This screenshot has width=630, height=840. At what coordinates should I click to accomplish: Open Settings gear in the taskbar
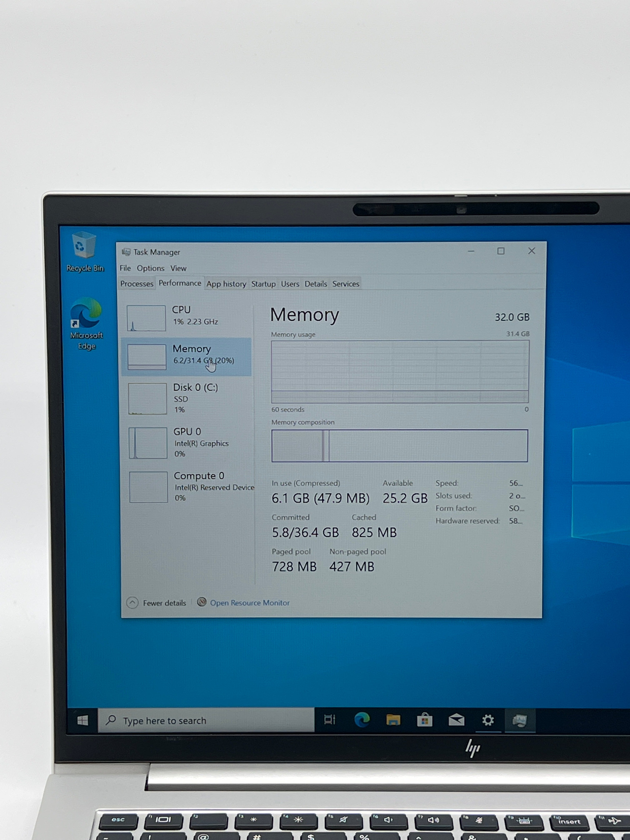[488, 720]
